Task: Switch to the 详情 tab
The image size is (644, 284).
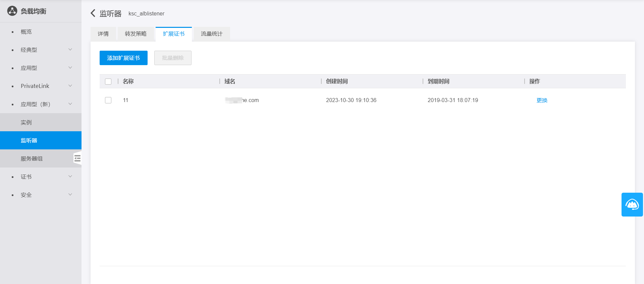Action: 103,34
